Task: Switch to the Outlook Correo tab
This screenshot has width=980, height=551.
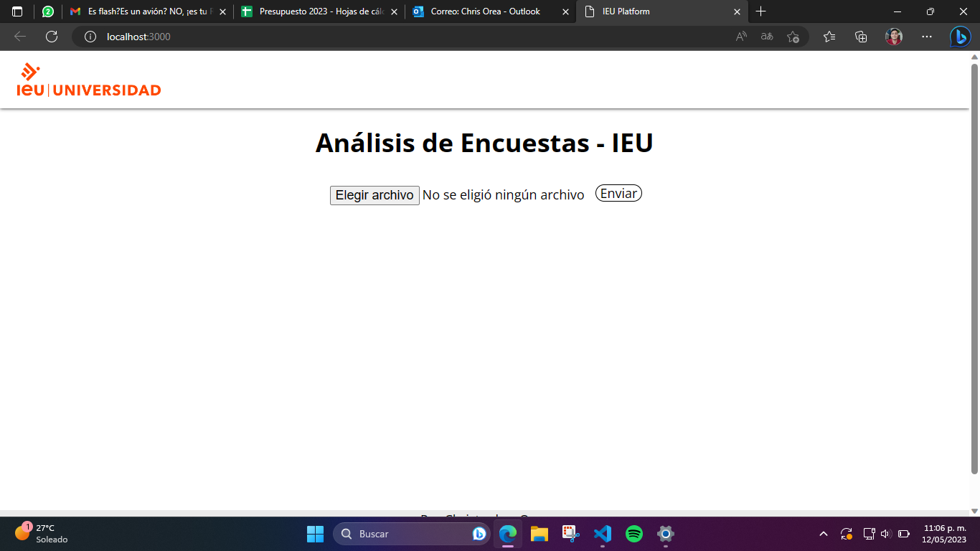Action: pyautogui.click(x=485, y=11)
